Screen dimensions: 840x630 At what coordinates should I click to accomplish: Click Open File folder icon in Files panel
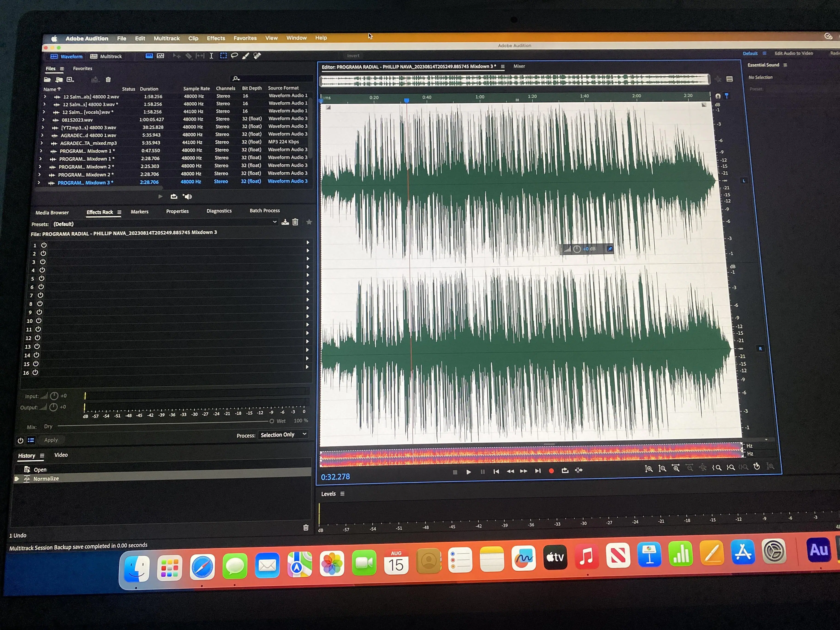pyautogui.click(x=47, y=80)
